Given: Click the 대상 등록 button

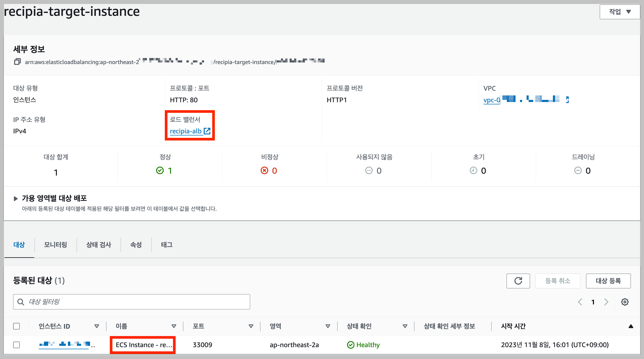Looking at the screenshot, I should tap(608, 281).
